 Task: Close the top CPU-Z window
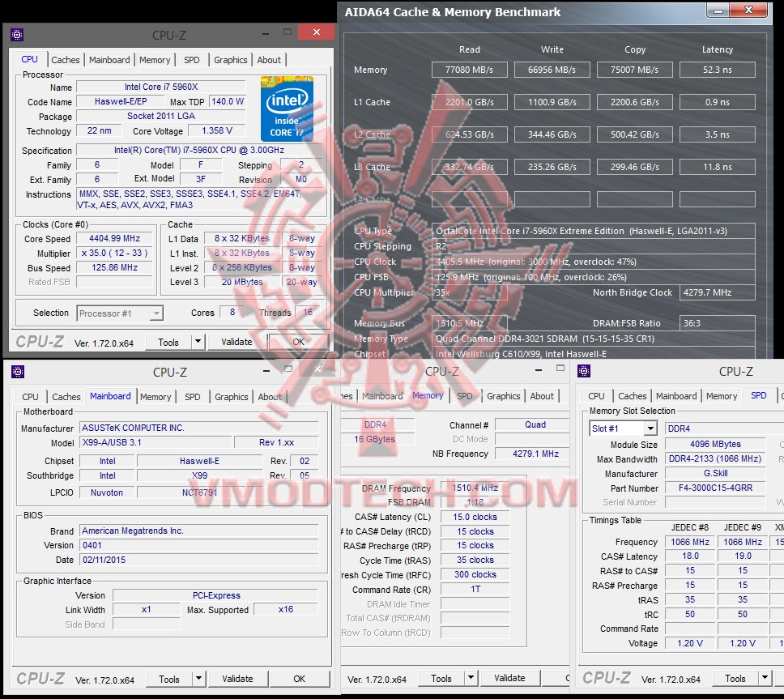coord(316,32)
